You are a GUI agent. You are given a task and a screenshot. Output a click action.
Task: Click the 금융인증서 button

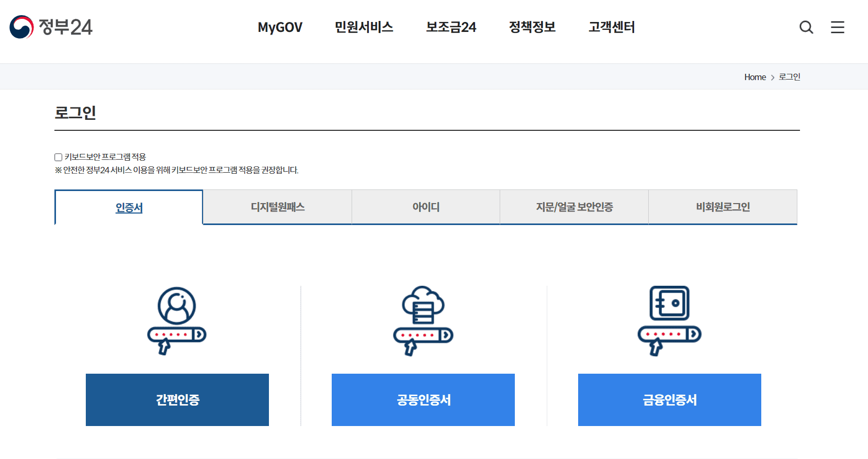click(670, 400)
